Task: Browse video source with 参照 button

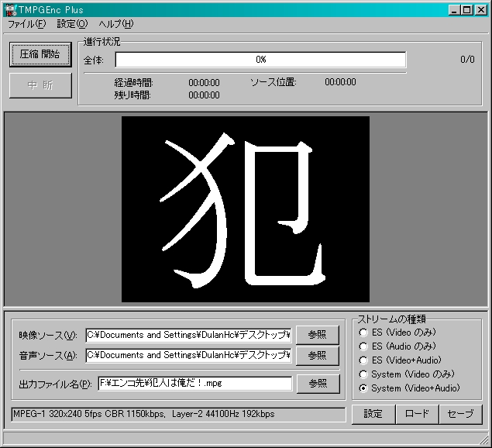Action: (318, 335)
